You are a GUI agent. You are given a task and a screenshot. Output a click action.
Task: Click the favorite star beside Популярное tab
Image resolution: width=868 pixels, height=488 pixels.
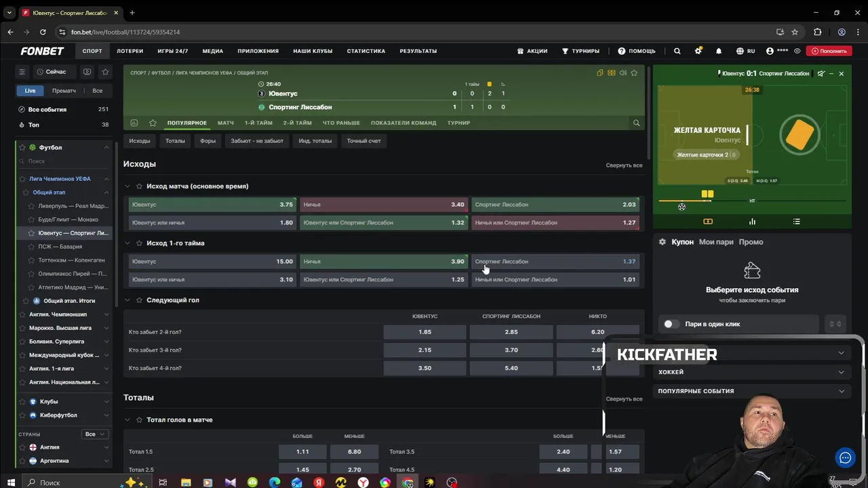click(153, 123)
